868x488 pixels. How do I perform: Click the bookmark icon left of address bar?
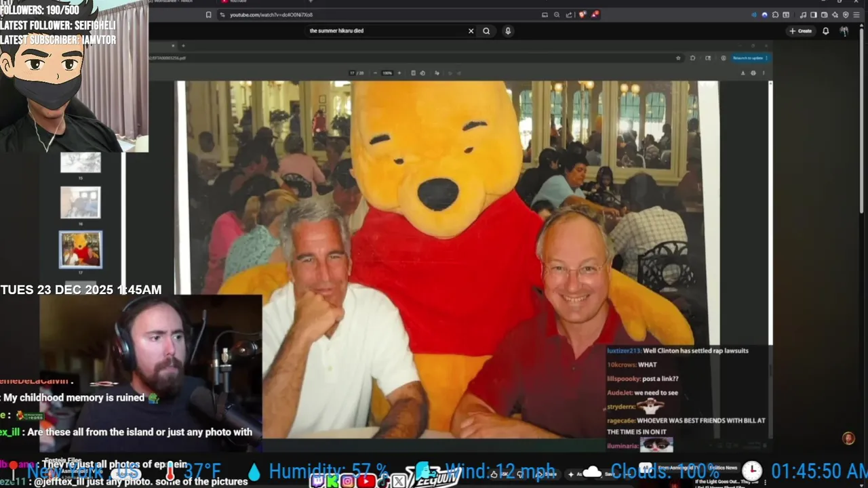[x=208, y=15]
